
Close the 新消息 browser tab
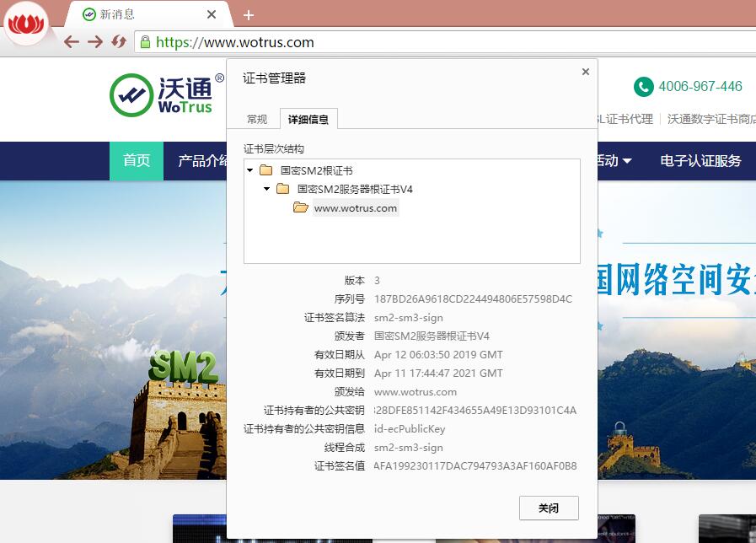tap(212, 14)
